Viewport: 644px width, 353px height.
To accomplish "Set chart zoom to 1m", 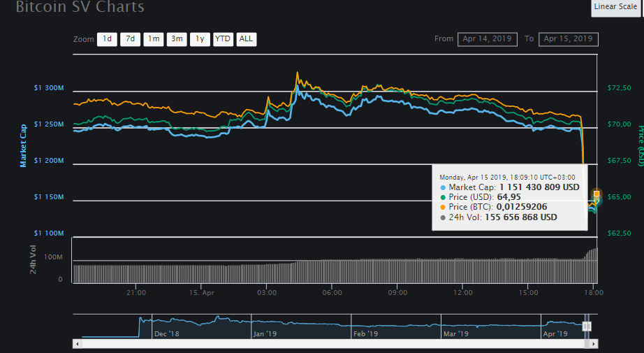I will pyautogui.click(x=154, y=39).
